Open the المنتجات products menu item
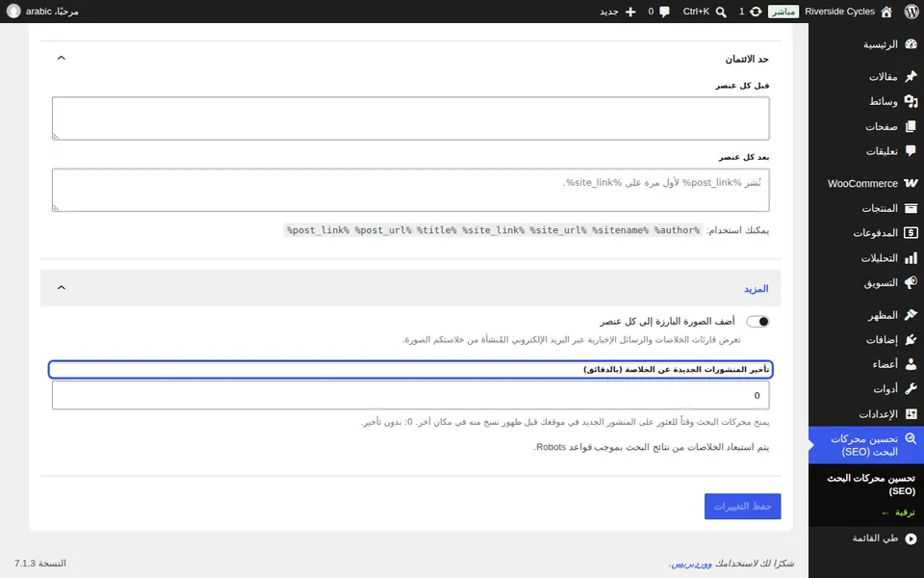 866,208
